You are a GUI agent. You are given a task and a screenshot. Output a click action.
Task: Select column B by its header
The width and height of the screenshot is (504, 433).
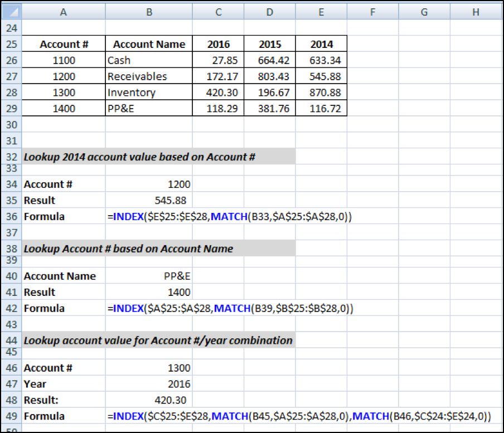point(149,12)
